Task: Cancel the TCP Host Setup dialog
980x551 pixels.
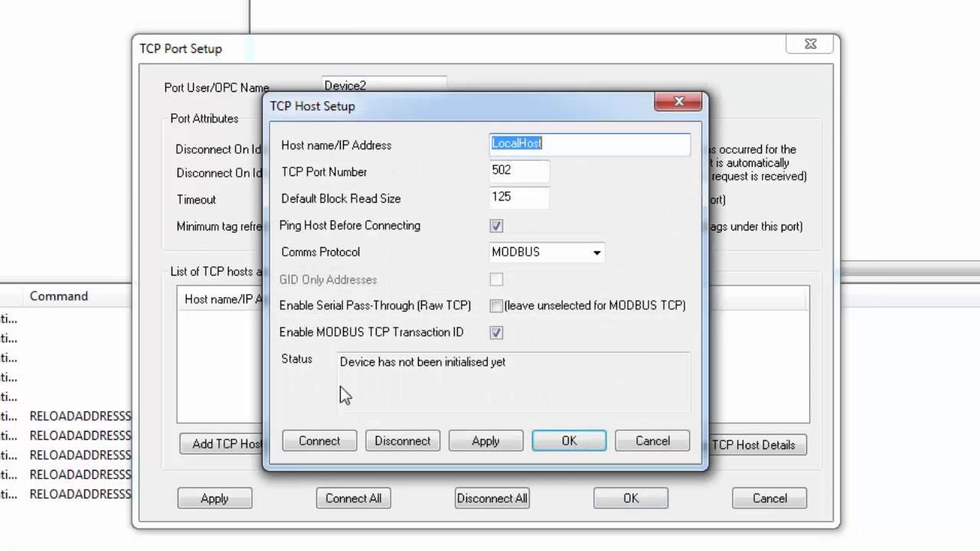Action: point(652,441)
